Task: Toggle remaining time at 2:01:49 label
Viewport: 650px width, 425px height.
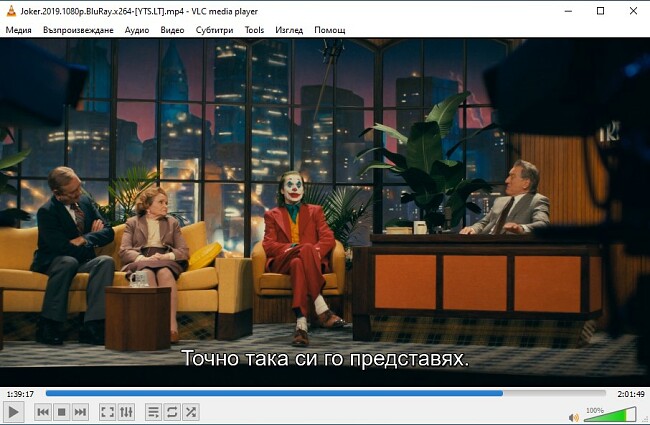Action: (x=631, y=394)
